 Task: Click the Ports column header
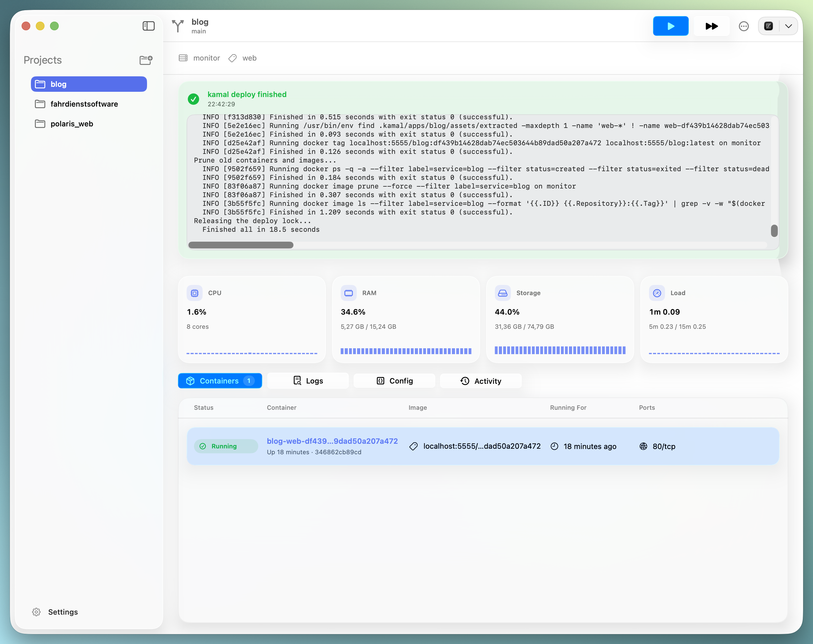647,408
